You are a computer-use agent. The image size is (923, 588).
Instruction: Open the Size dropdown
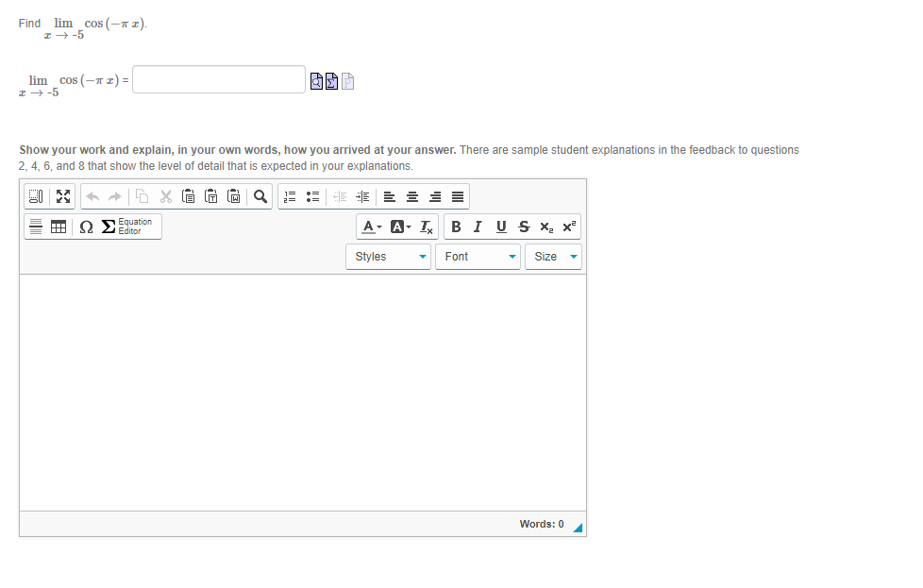[x=552, y=256]
